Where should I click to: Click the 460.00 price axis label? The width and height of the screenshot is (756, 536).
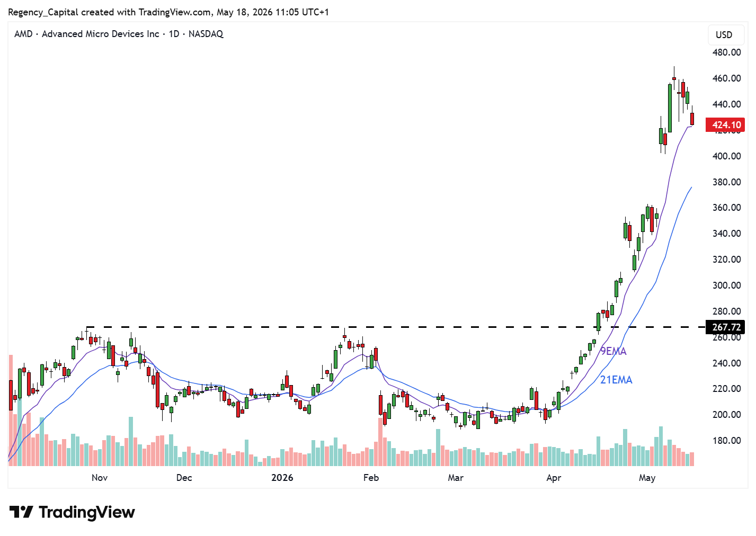click(x=726, y=78)
